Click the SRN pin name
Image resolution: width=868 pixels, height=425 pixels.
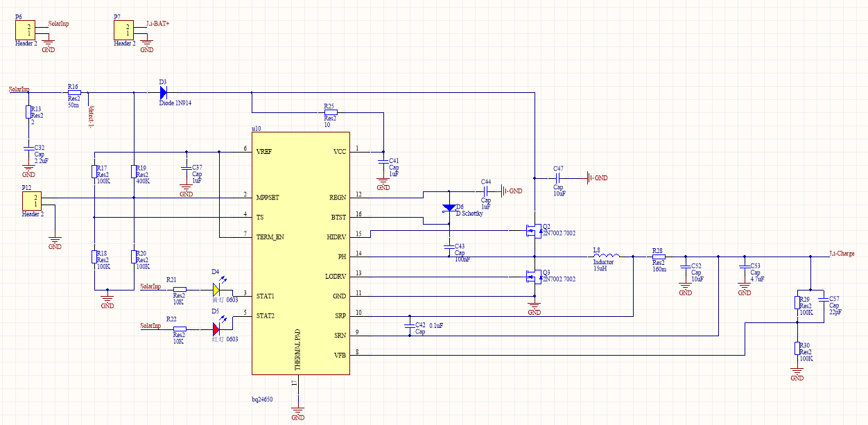(339, 336)
